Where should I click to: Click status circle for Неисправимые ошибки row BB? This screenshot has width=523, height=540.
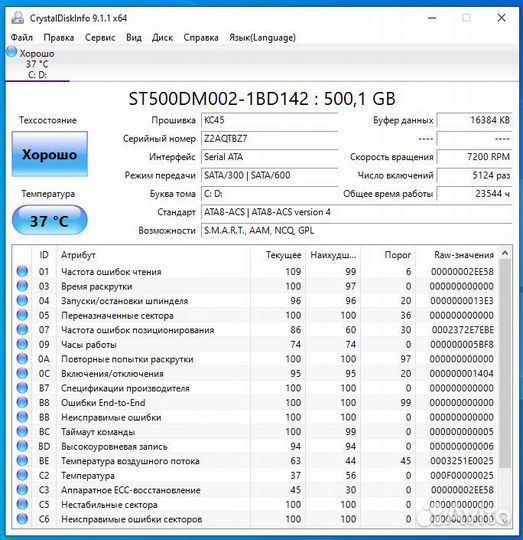click(x=22, y=417)
